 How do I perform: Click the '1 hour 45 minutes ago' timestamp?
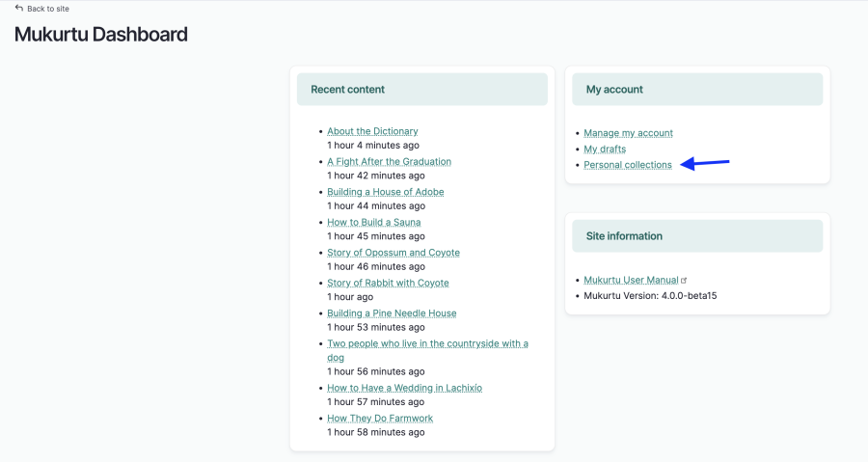(376, 236)
